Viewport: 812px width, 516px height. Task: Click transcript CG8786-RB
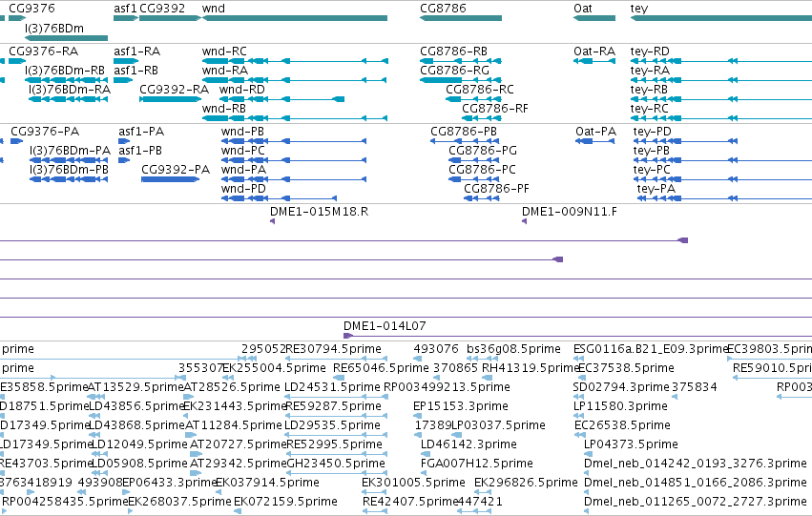click(453, 52)
